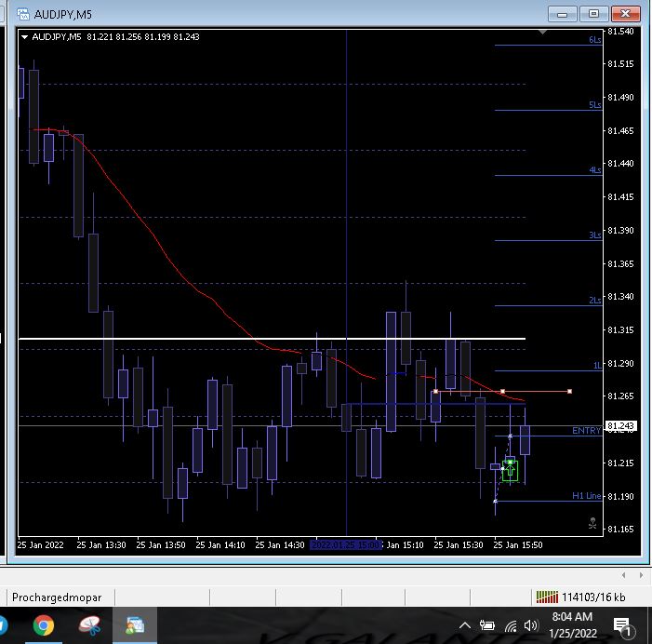Click the chart shift triangle marker
This screenshot has height=644, width=652.
(x=542, y=32)
